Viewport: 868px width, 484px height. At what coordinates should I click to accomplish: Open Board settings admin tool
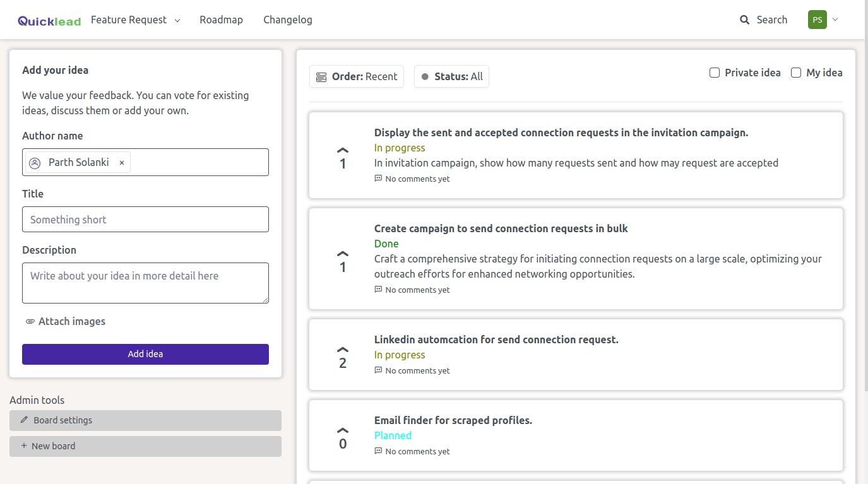145,420
